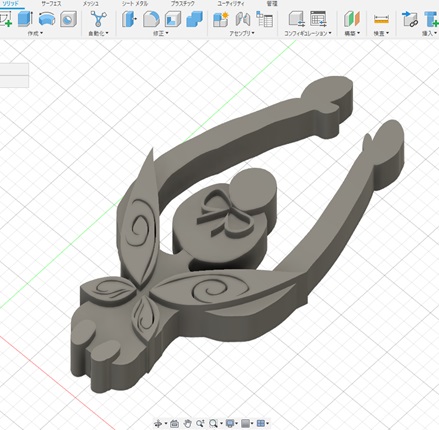This screenshot has width=439, height=430.
Task: Click the Joint tool icon
Action: click(x=243, y=19)
